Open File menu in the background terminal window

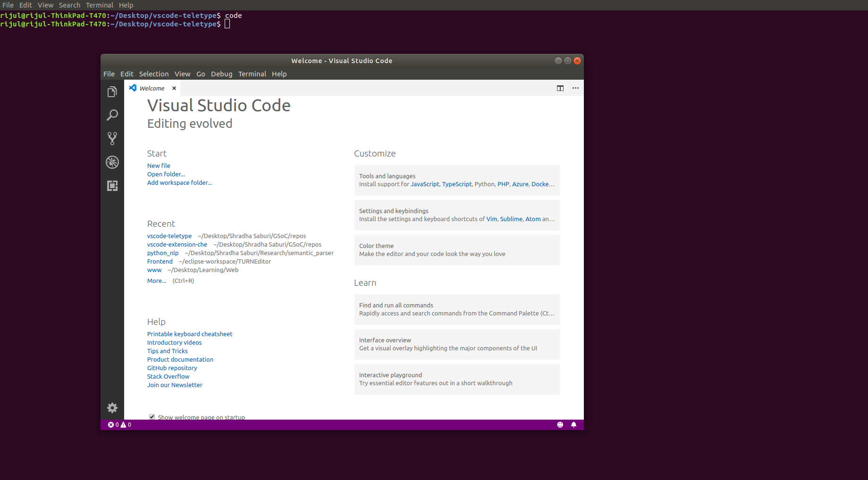click(x=8, y=5)
